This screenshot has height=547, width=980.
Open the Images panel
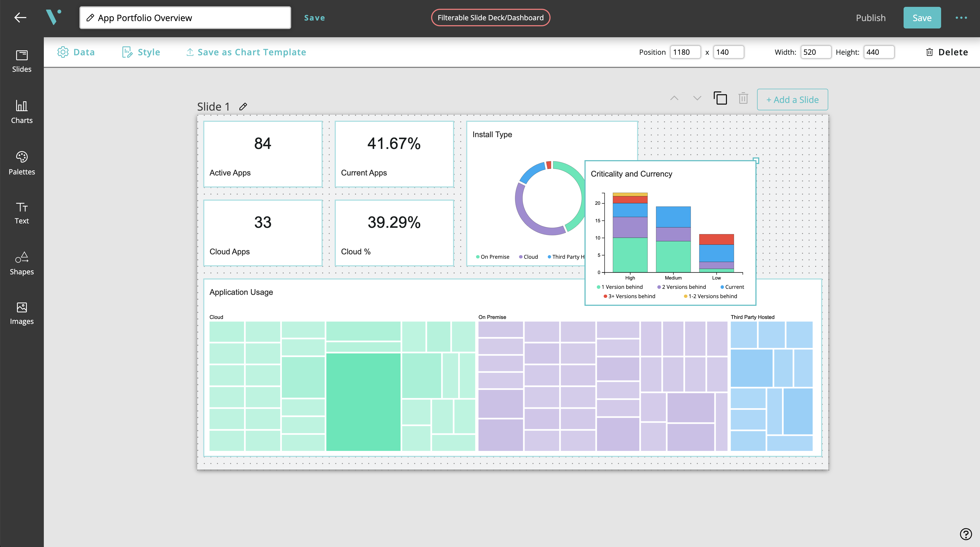click(22, 313)
